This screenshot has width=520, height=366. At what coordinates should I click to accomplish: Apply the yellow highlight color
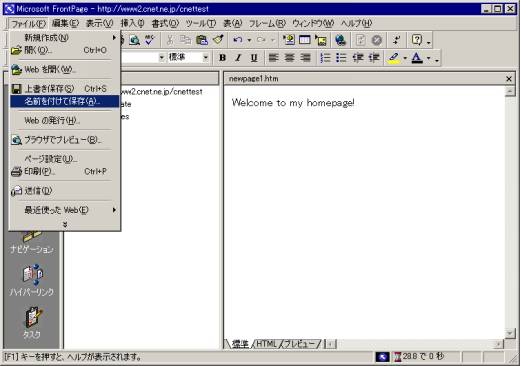[x=394, y=58]
